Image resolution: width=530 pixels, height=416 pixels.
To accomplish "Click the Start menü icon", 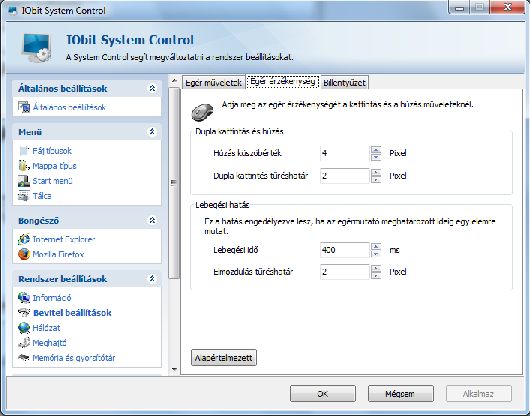I will 24,181.
